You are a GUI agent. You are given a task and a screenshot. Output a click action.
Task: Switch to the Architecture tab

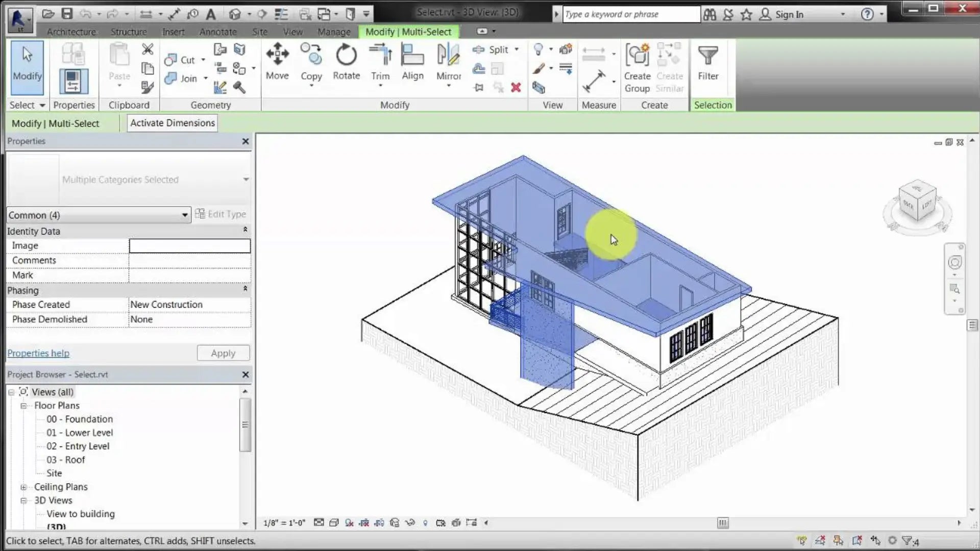(71, 32)
